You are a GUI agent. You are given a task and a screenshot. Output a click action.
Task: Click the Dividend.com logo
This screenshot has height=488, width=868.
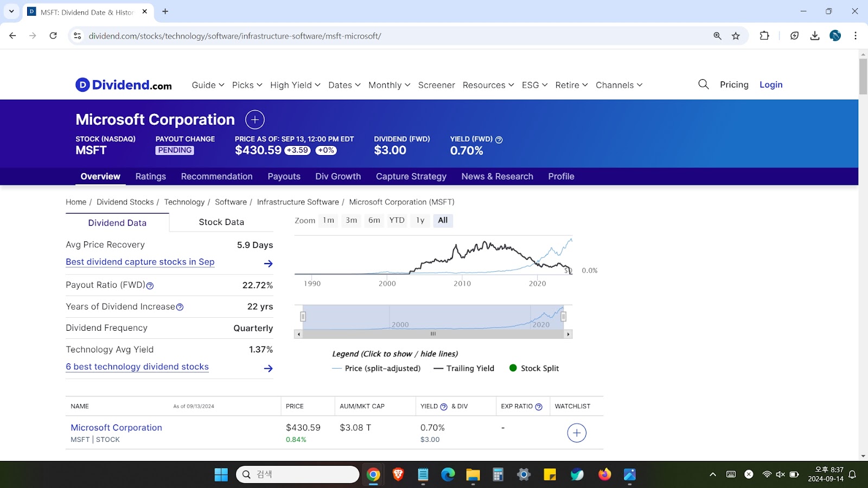point(124,85)
